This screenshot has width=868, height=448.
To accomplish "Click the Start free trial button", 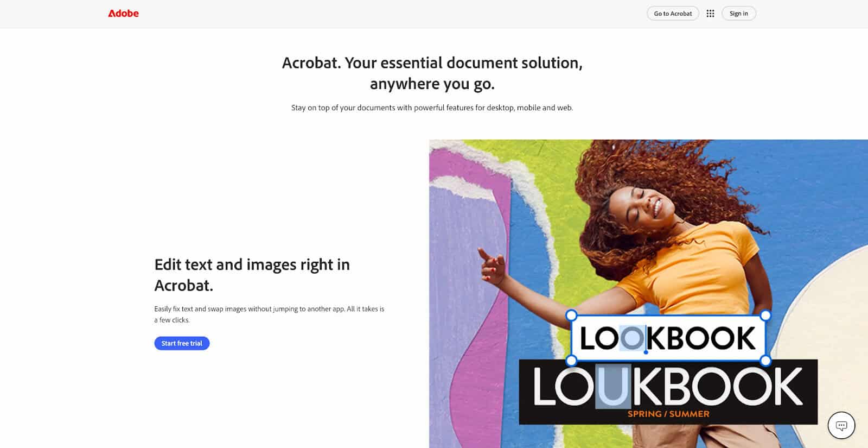I will [x=182, y=343].
